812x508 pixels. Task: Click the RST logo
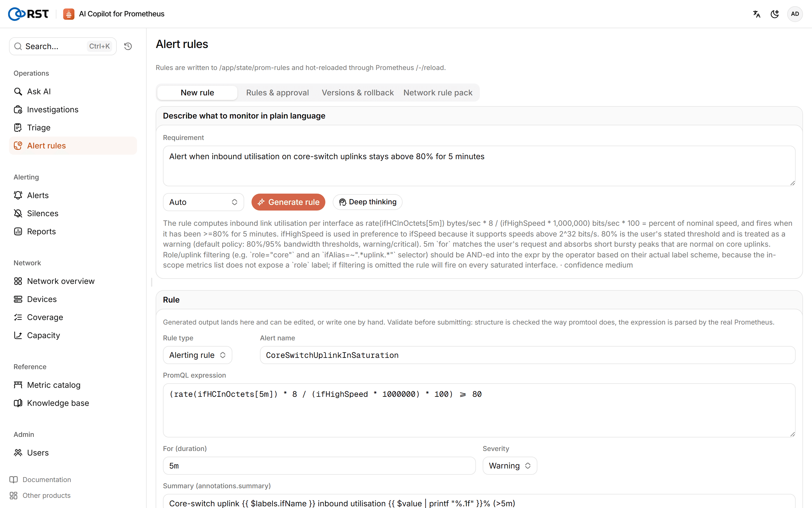pos(28,14)
